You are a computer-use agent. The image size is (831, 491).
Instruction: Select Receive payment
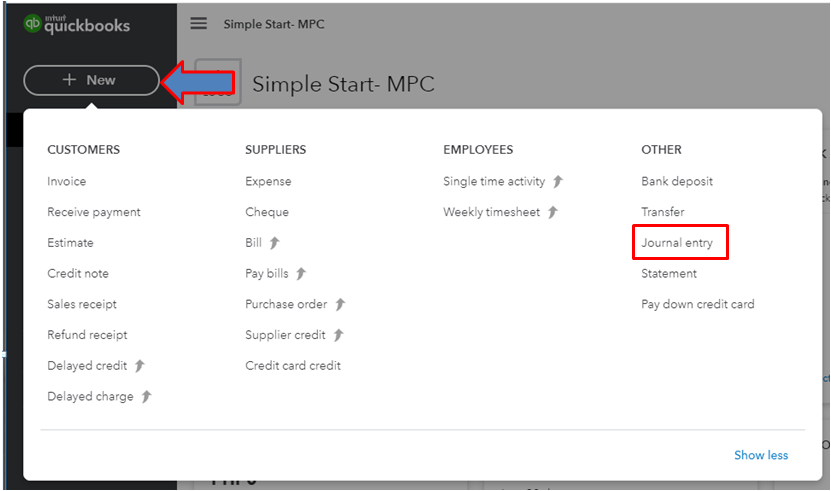click(94, 212)
